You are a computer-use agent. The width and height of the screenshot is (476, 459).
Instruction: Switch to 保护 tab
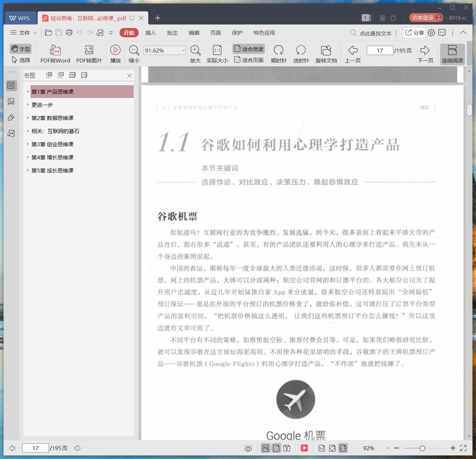237,33
